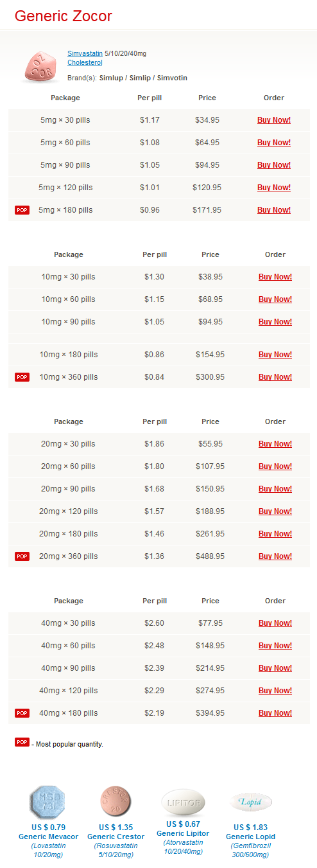Viewport: 317px width, 868px height.
Task: Click the Lipitor white pill image
Action: (184, 802)
